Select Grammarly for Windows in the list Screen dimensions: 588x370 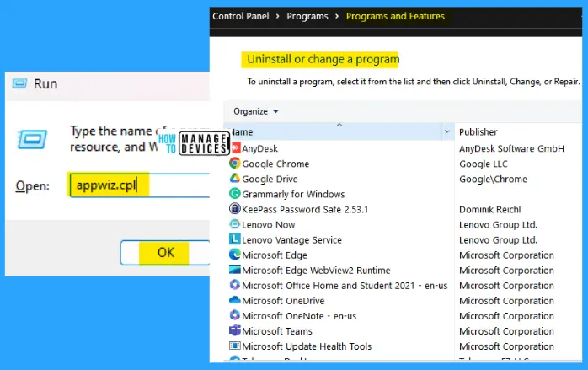click(293, 195)
